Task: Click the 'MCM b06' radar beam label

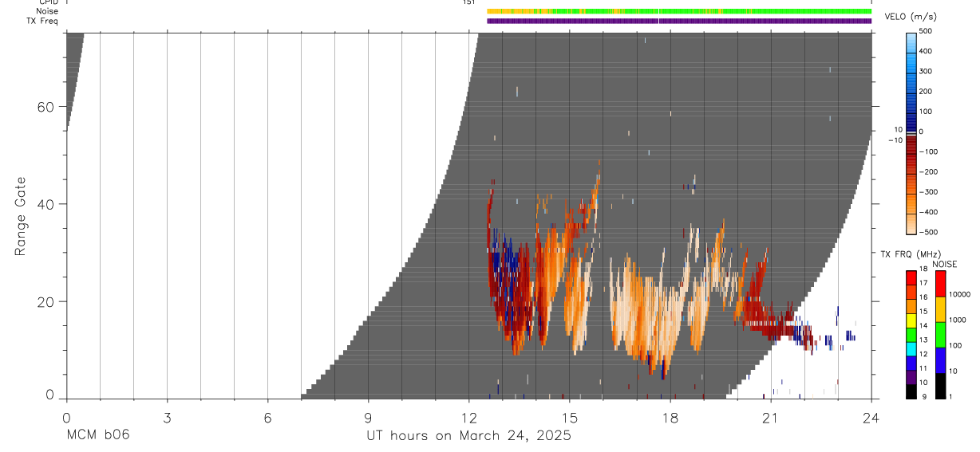Action: click(97, 435)
